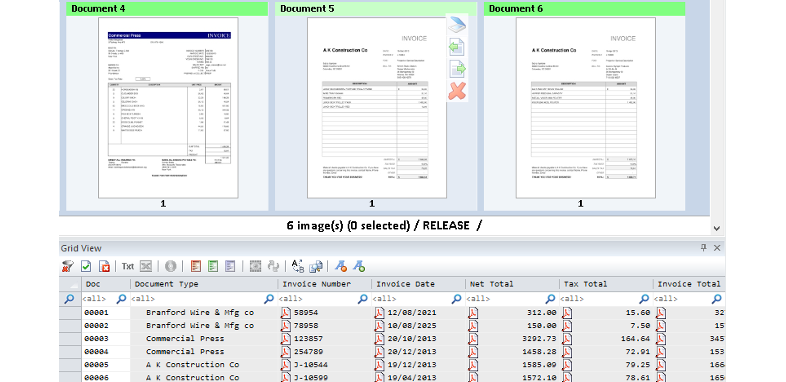Viewport: 786px width, 382px height.
Task: Click the tax total cell 164.64
Action: [607, 338]
